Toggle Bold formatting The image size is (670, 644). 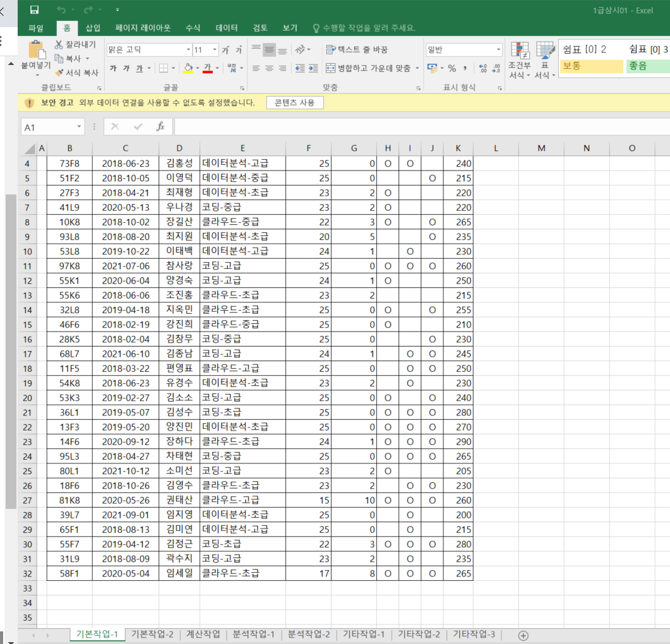coord(113,68)
